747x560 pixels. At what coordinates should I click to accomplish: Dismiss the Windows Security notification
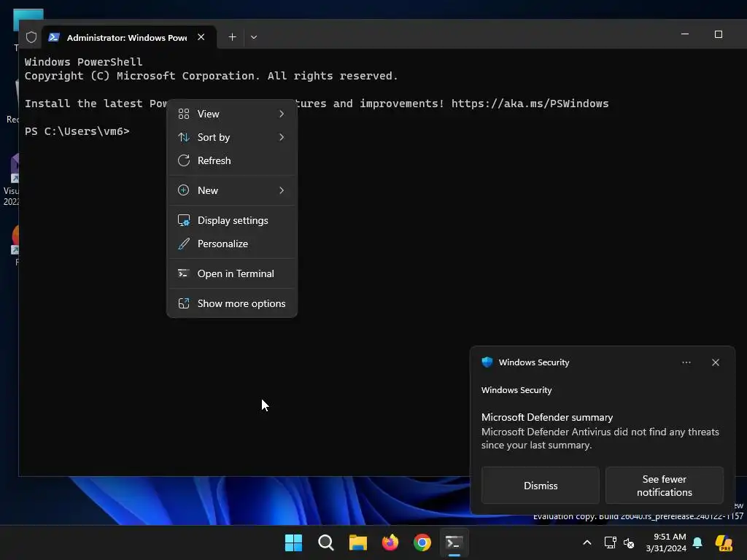(541, 486)
